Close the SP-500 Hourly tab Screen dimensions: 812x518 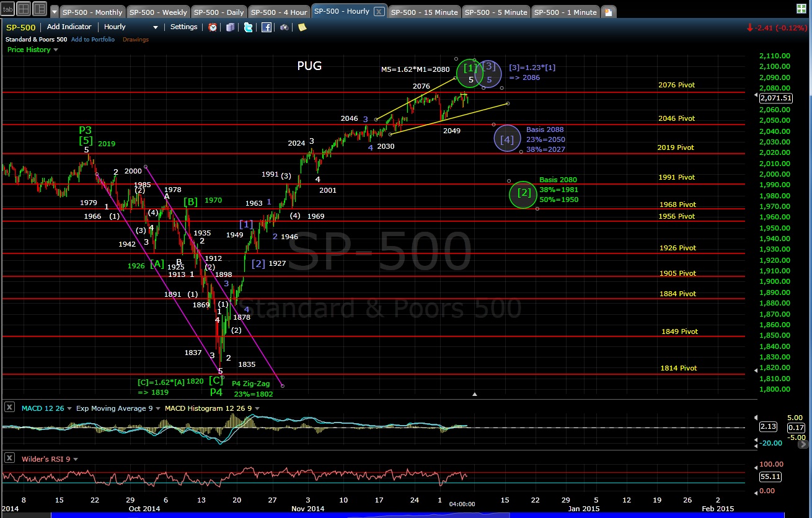(x=379, y=12)
